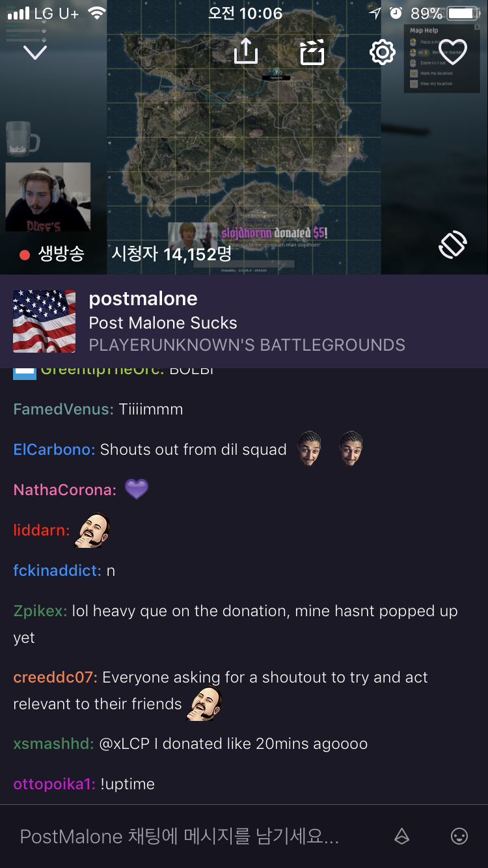Tap the share icon on the video
Viewport: 488px width, 868px height.
coord(246,51)
